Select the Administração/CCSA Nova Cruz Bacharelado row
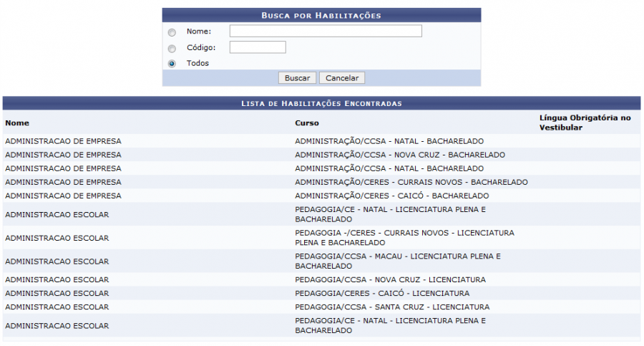Screen dimensions: 644x346 click(400, 155)
